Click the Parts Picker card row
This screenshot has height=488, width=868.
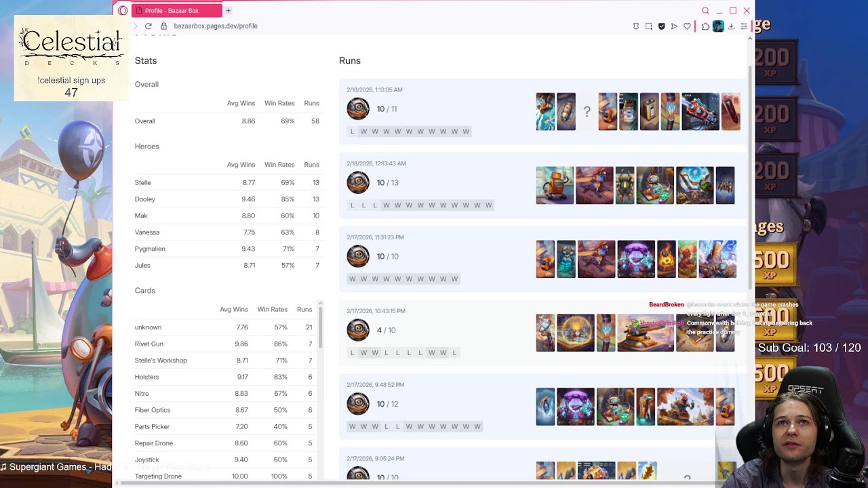(x=224, y=426)
